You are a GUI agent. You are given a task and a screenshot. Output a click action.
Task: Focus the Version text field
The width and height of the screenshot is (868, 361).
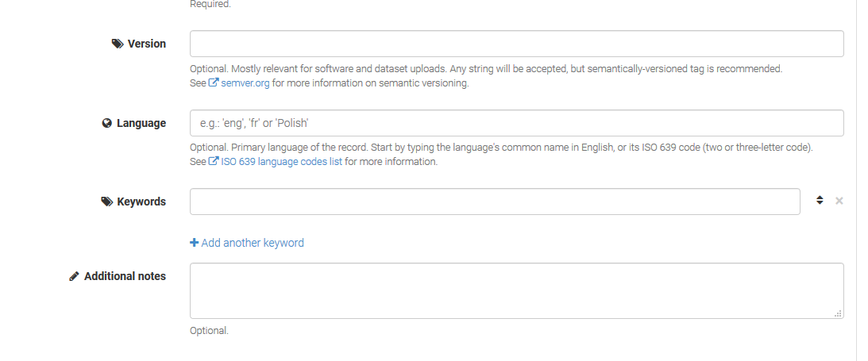tap(516, 44)
